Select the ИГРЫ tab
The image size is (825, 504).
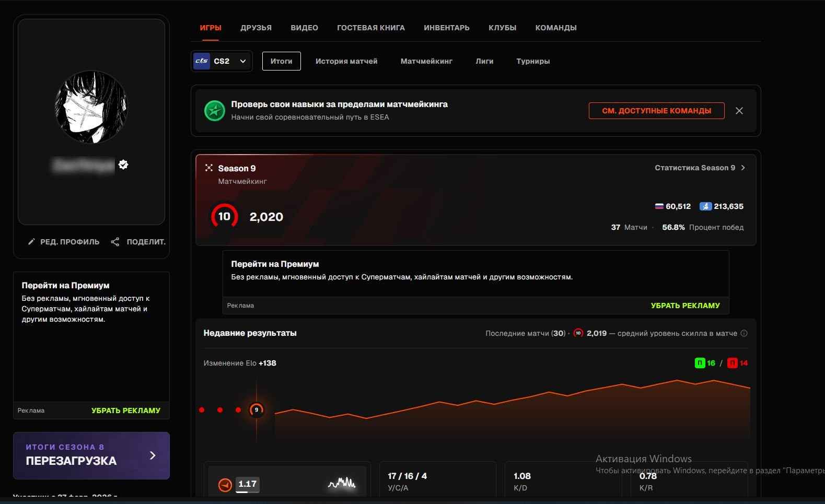coord(211,28)
